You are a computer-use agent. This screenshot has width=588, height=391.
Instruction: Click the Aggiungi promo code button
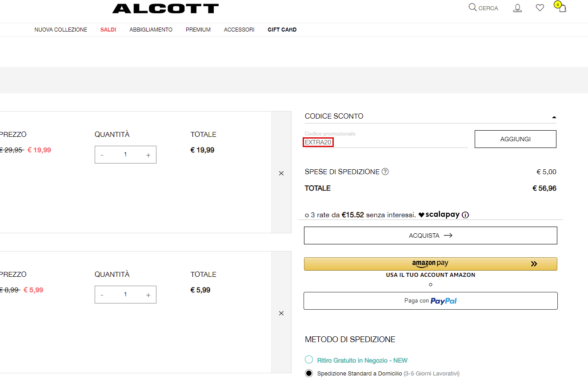(x=515, y=139)
